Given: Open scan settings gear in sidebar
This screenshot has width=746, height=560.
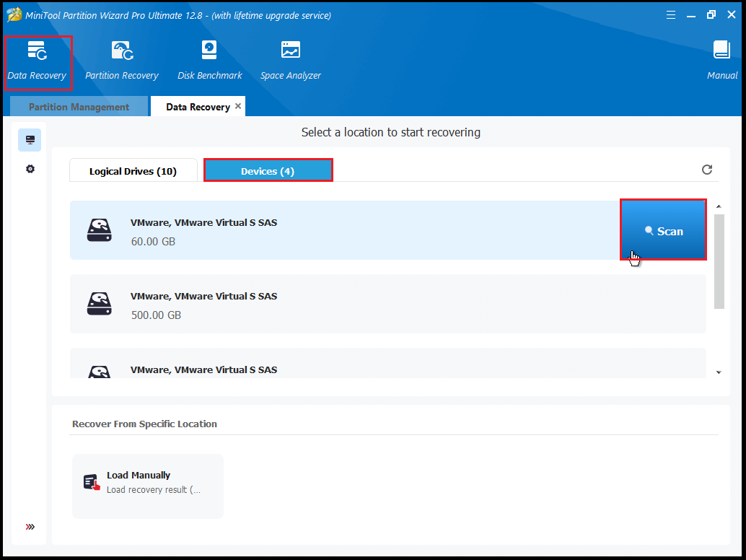Looking at the screenshot, I should [30, 169].
